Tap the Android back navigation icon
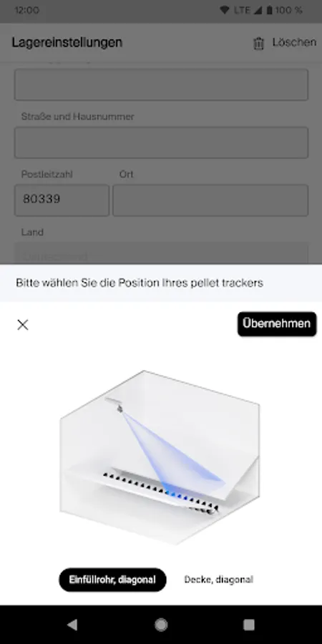 tap(72, 625)
